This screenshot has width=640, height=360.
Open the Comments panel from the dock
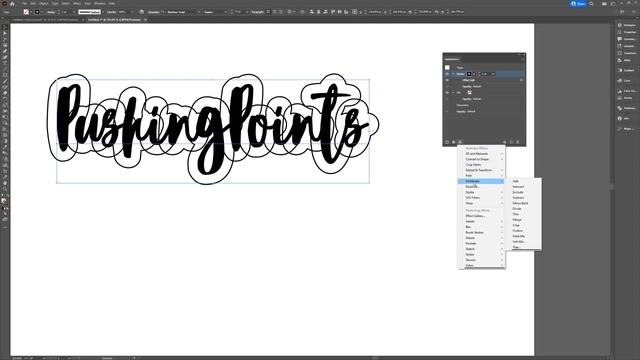coord(627,39)
